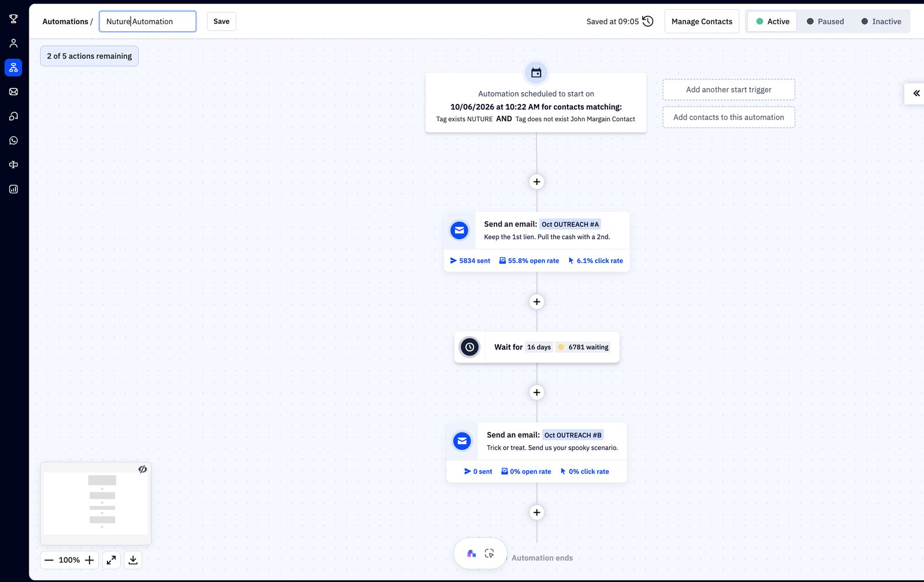Select the Automations flow icon in sidebar
This screenshot has width=924, height=582.
click(x=13, y=68)
